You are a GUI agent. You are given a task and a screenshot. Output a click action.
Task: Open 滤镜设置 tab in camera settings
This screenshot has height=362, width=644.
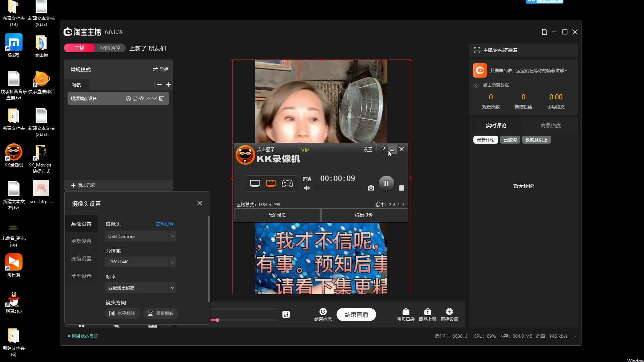tap(81, 259)
